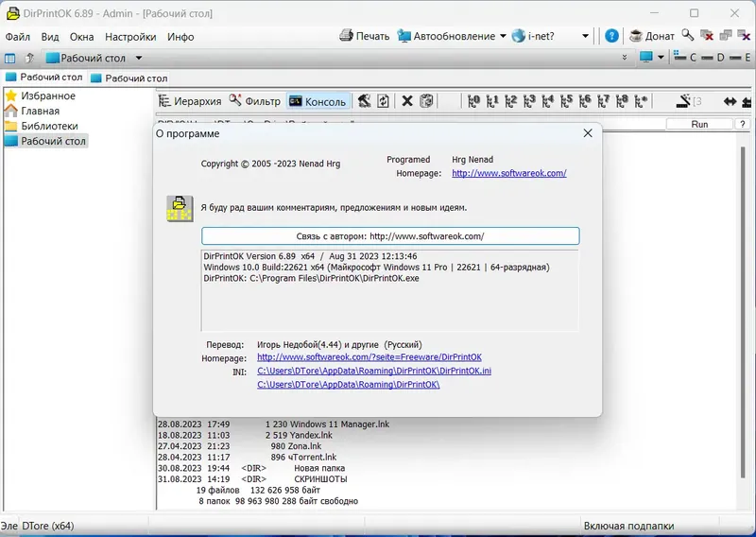The image size is (756, 537).
Task: Click the double-headed arrow width icon
Action: click(730, 101)
